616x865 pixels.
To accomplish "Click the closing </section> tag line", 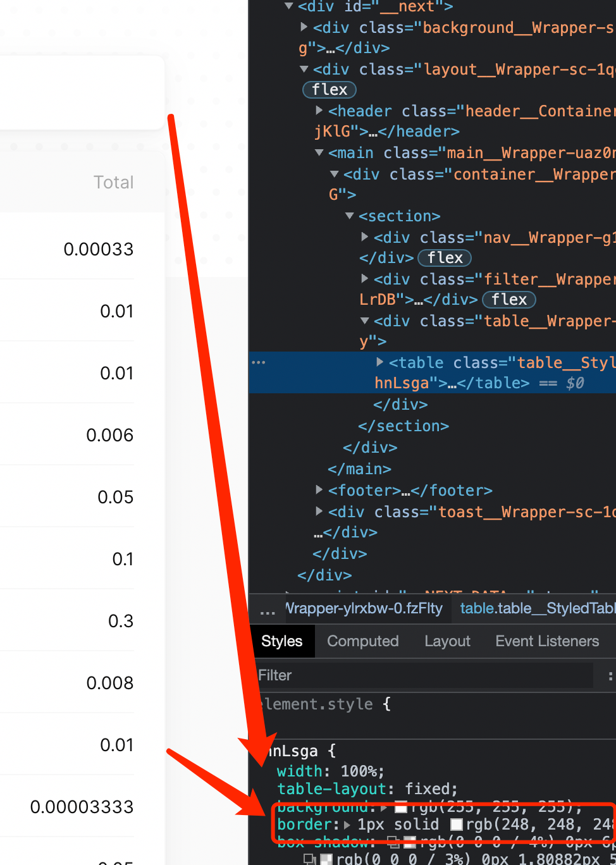I will click(x=403, y=426).
